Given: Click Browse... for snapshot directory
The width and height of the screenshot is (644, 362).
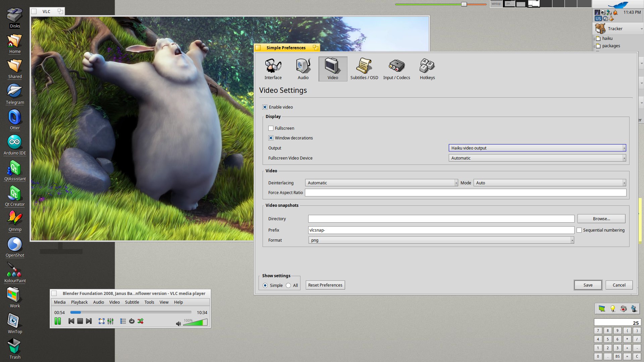Looking at the screenshot, I should point(601,219).
